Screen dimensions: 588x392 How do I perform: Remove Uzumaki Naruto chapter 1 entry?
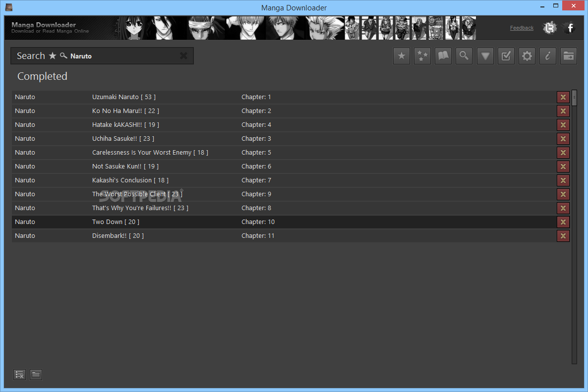(563, 97)
